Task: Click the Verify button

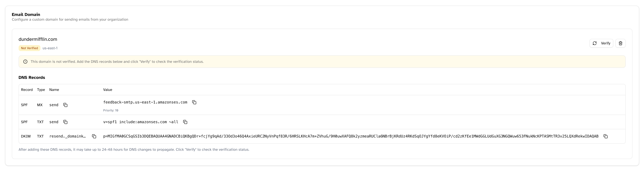Action: (x=601, y=43)
